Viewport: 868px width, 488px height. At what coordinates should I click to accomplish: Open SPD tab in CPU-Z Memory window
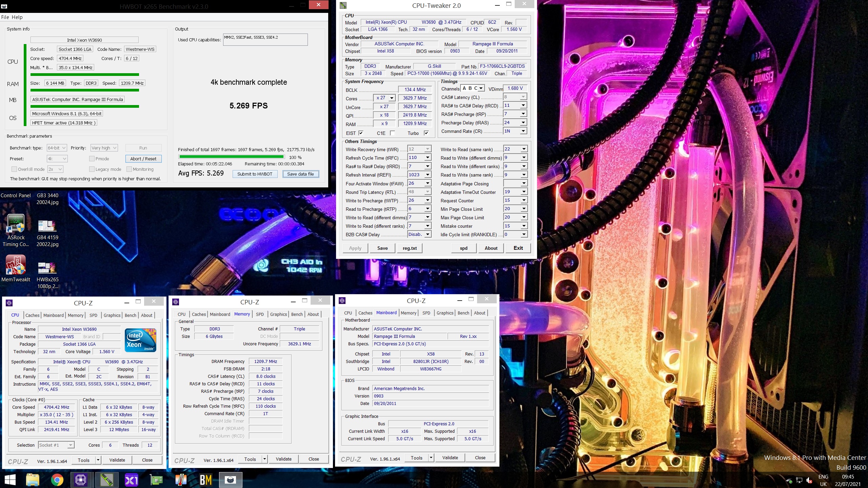[260, 314]
